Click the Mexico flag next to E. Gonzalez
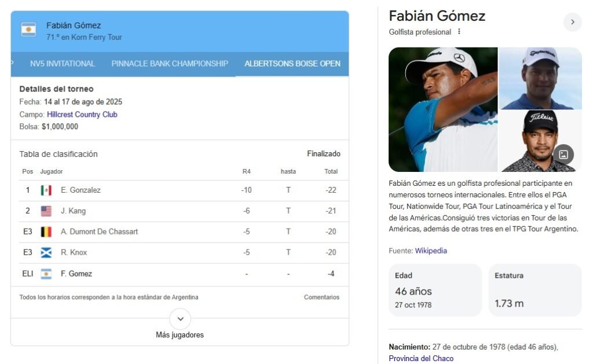Screen dimensions: 593x364 pyautogui.click(x=46, y=190)
